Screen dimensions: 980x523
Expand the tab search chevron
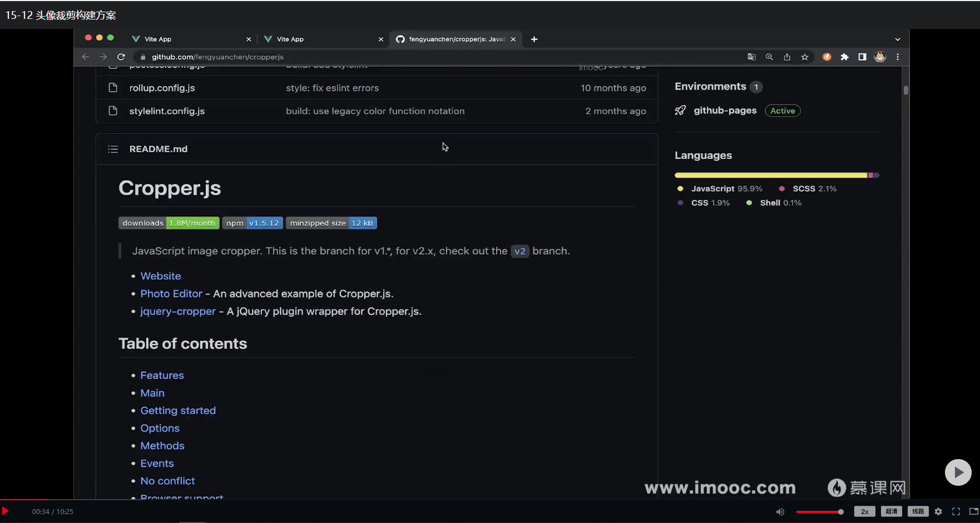pyautogui.click(x=897, y=39)
